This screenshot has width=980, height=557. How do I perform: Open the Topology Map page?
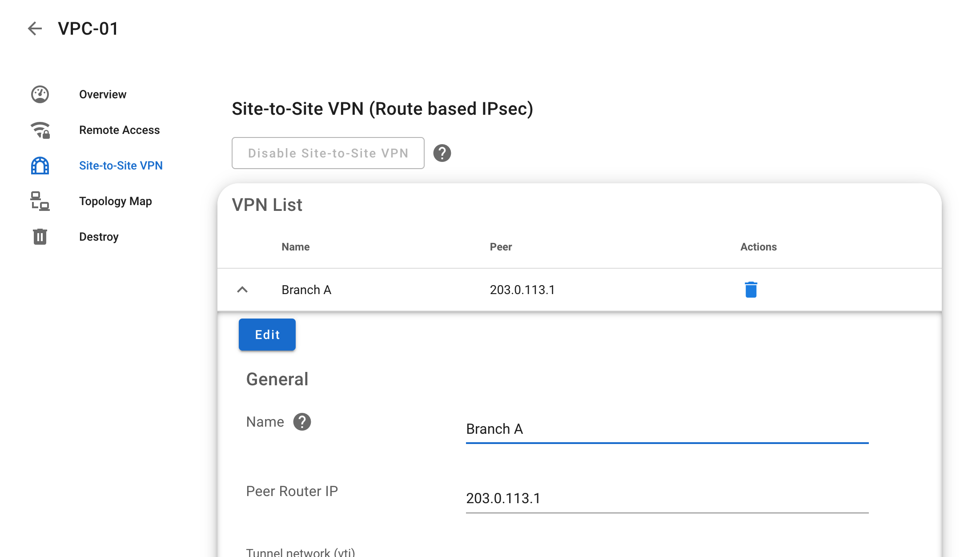[x=116, y=201]
